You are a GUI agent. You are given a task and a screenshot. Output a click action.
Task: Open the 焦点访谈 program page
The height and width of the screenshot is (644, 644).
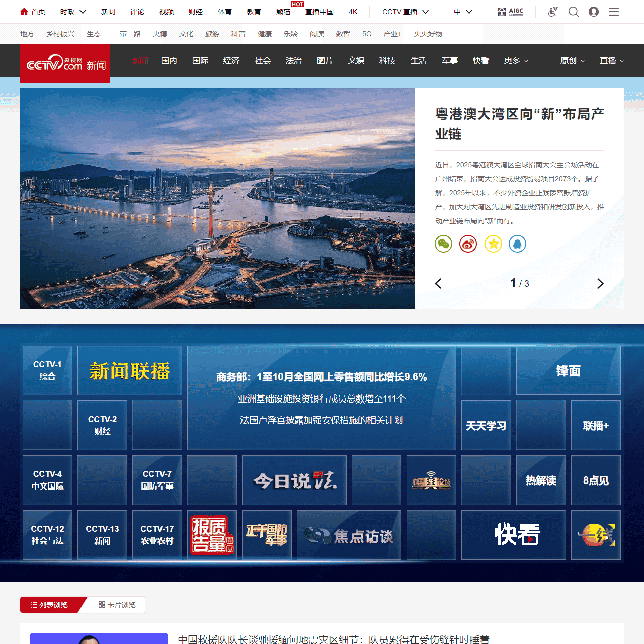coord(349,535)
